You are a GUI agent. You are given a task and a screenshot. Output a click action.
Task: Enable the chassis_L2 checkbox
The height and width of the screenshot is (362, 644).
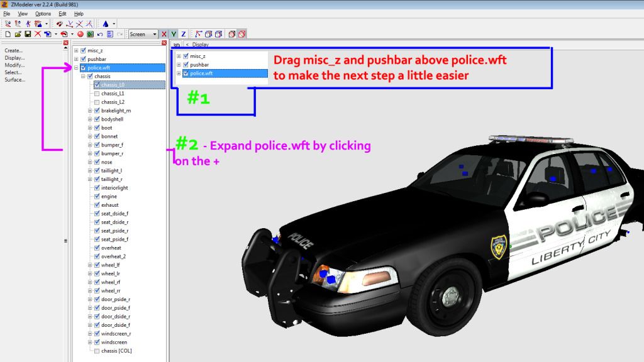coord(97,102)
